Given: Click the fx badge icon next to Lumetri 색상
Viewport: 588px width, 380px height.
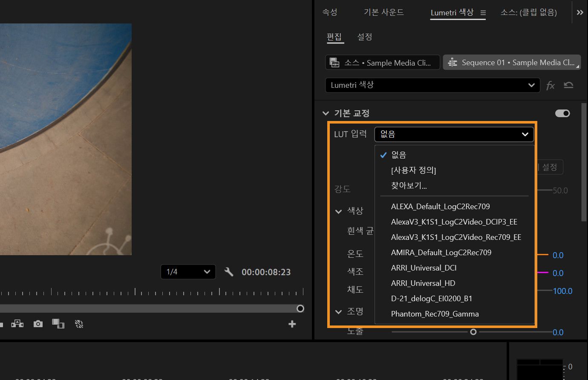Looking at the screenshot, I should [551, 85].
